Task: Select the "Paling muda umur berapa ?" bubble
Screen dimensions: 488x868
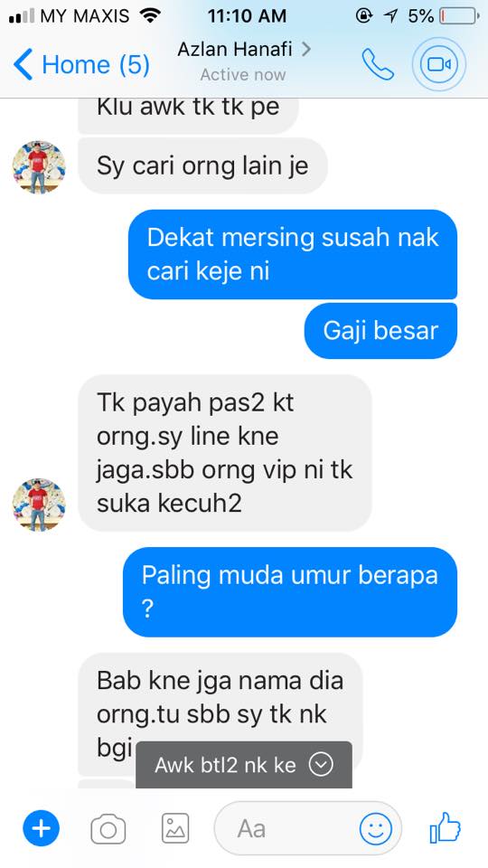Action: point(290,591)
